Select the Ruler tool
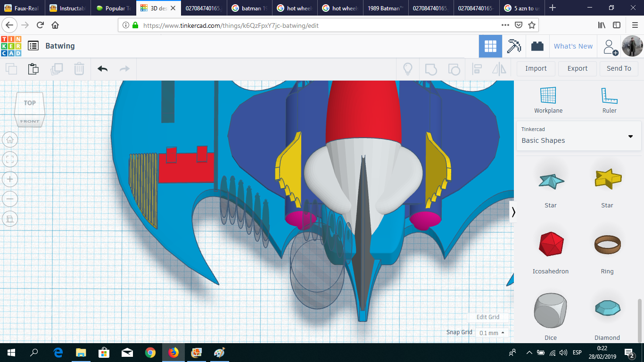The image size is (644, 362). 609,100
